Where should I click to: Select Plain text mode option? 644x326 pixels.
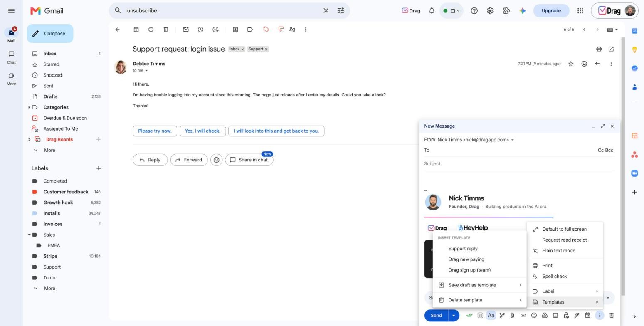point(565,251)
